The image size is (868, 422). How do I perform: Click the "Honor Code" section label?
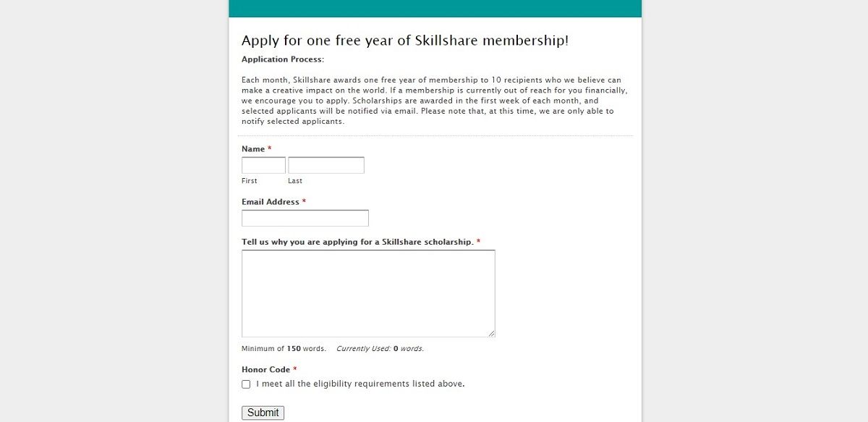pyautogui.click(x=265, y=370)
